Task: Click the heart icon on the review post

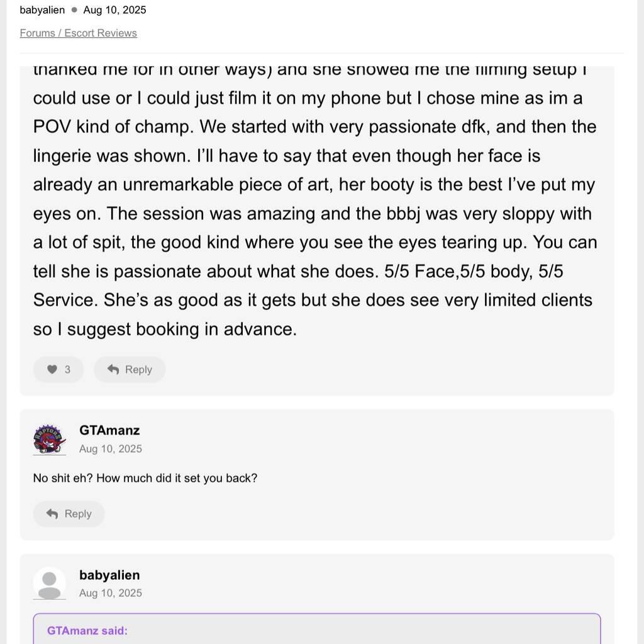Action: (x=52, y=370)
